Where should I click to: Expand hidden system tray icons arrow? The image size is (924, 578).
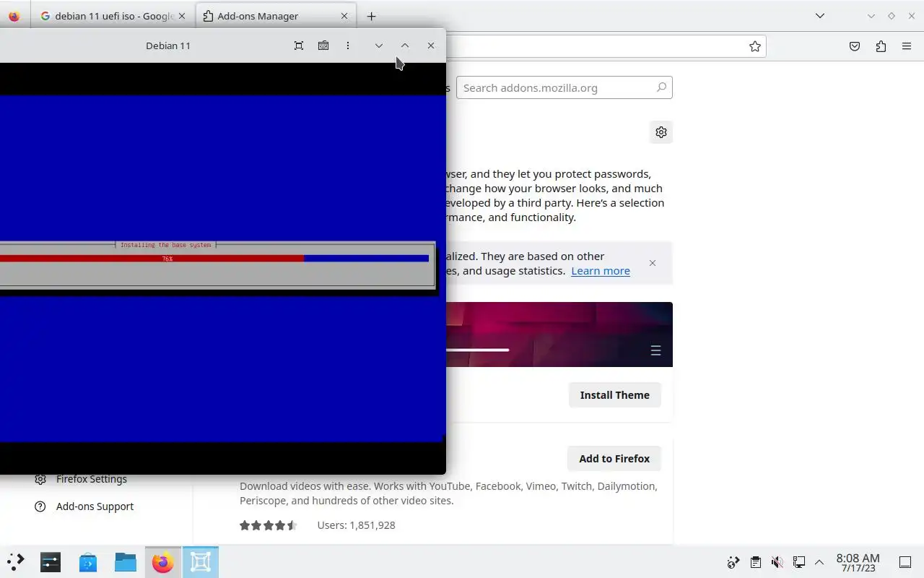[819, 562]
